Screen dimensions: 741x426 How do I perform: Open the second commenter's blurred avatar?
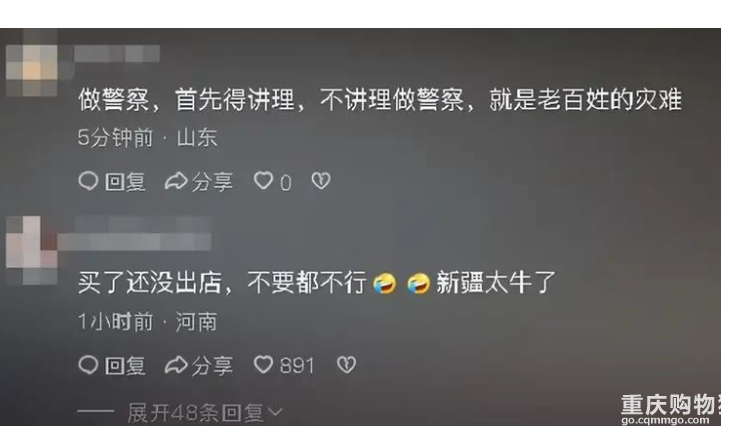click(x=32, y=250)
